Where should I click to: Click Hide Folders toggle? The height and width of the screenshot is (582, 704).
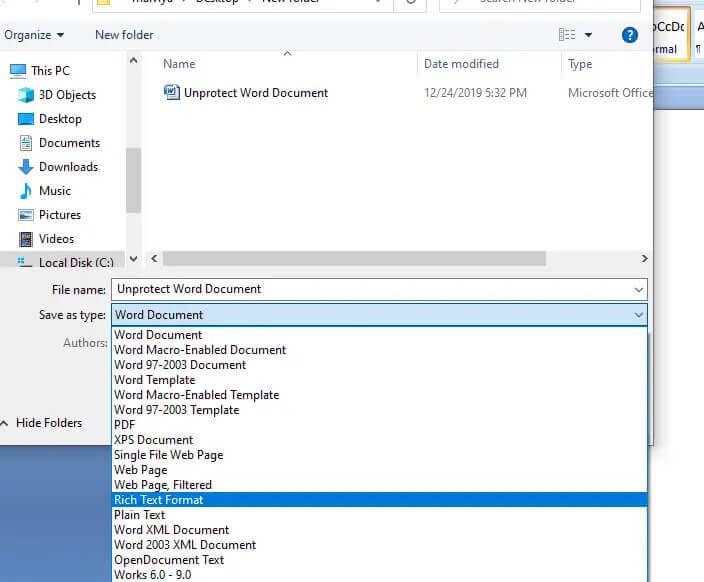coord(42,423)
